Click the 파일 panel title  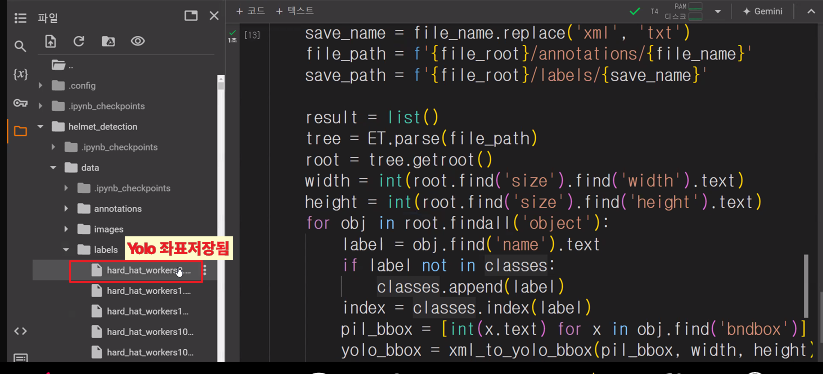[48, 18]
